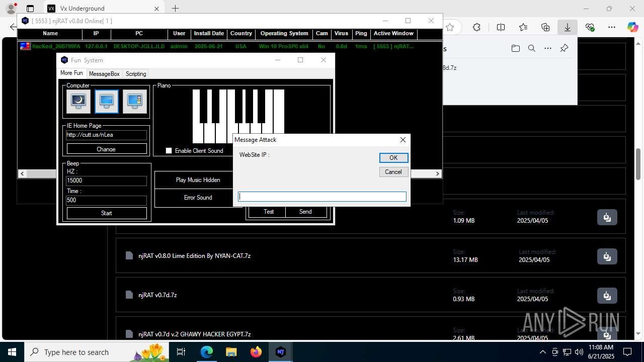Click the HZ beep frequency field
Screen dimensions: 644x362
pos(106,180)
